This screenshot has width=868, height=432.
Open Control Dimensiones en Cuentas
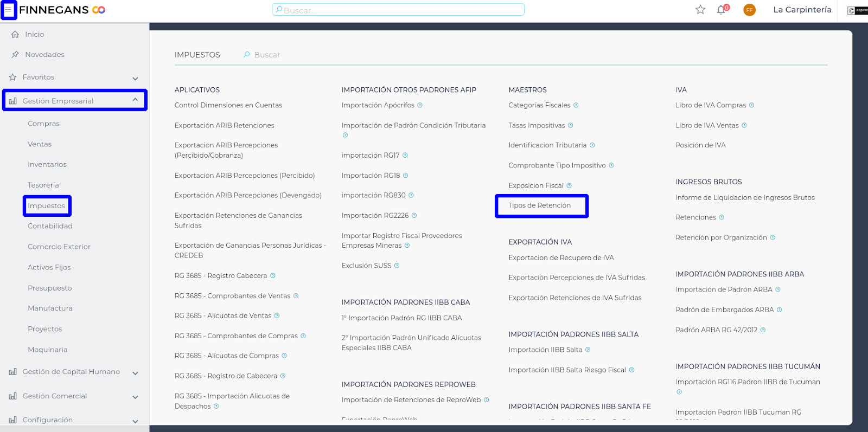(x=228, y=105)
